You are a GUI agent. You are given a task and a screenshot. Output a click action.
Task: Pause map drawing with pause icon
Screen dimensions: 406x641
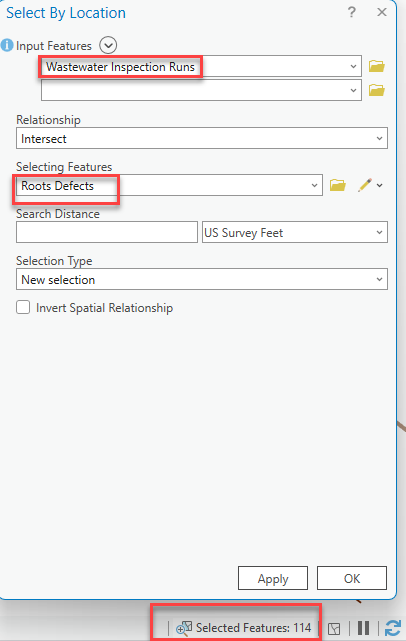coord(363,628)
